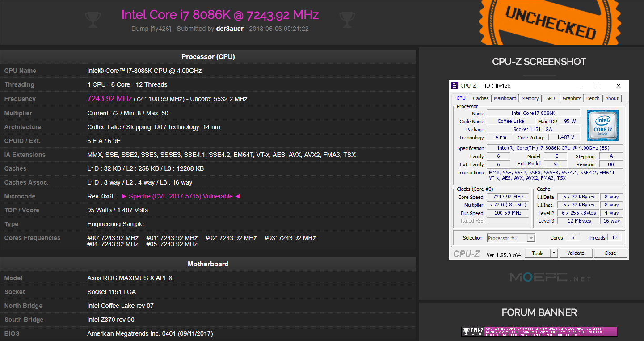
Task: Click the Name Intel Core i7 8086K field
Action: 533,113
